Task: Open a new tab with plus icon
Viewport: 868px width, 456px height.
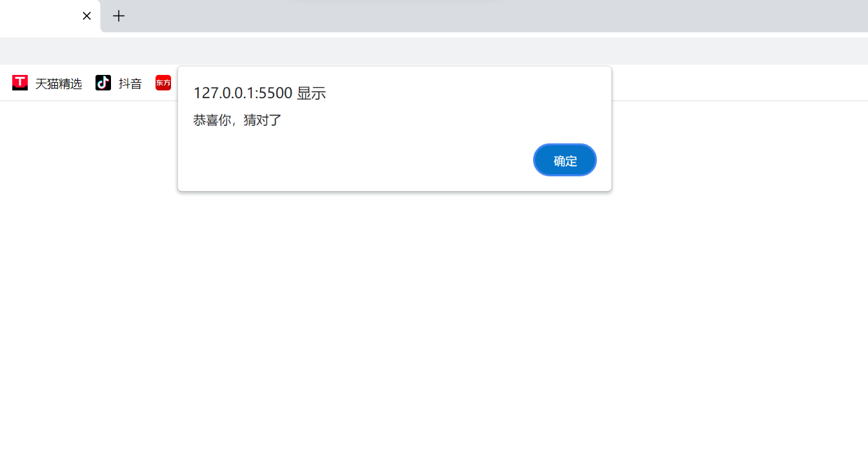Action: 119,16
